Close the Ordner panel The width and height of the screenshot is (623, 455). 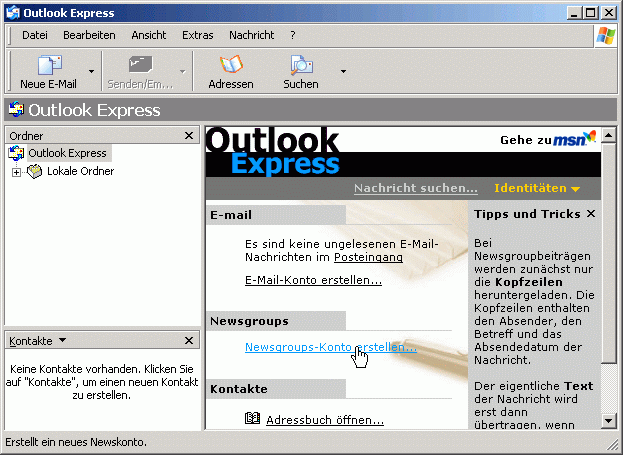[189, 135]
